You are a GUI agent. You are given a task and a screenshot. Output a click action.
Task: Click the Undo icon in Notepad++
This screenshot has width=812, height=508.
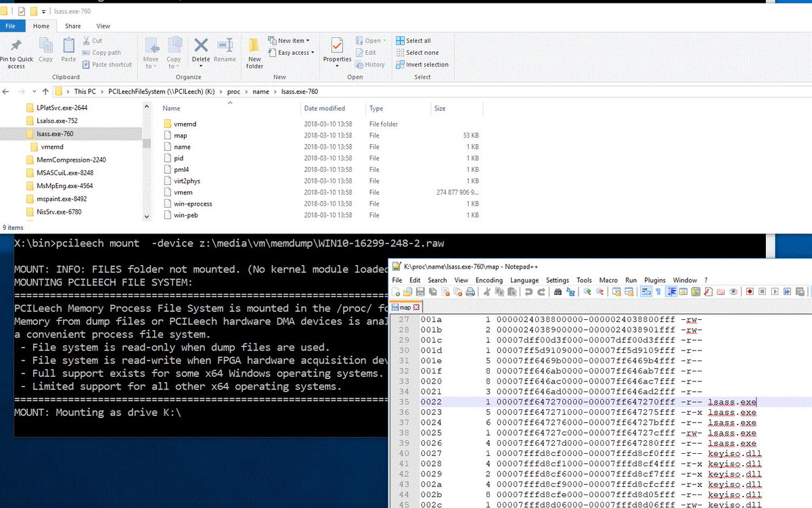point(529,292)
